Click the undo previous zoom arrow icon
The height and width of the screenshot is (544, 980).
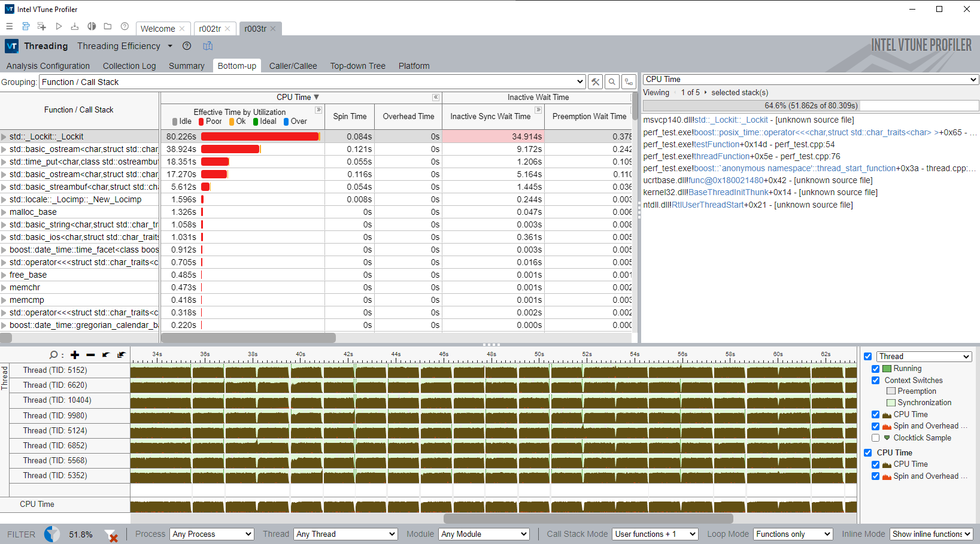[x=106, y=355]
